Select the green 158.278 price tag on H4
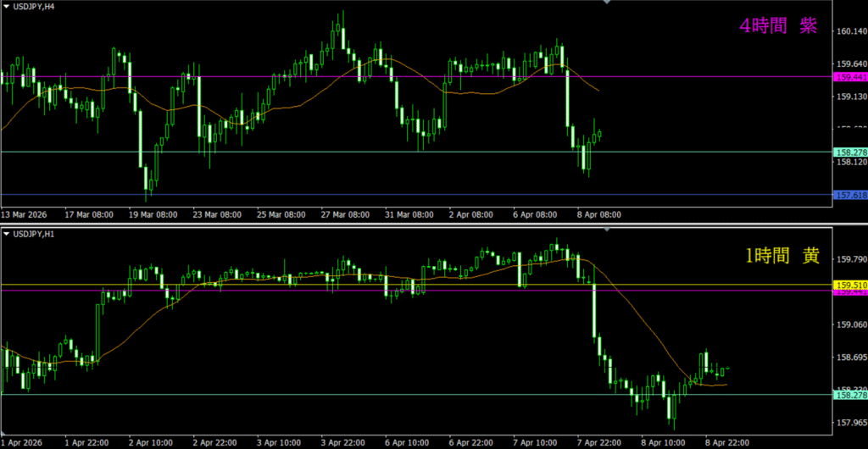The height and width of the screenshot is (449, 868). point(850,152)
